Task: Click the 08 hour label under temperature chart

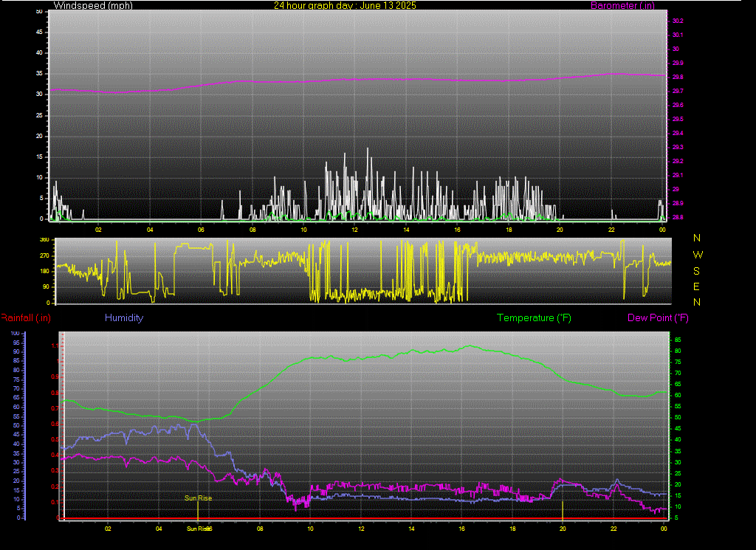Action: coord(260,529)
